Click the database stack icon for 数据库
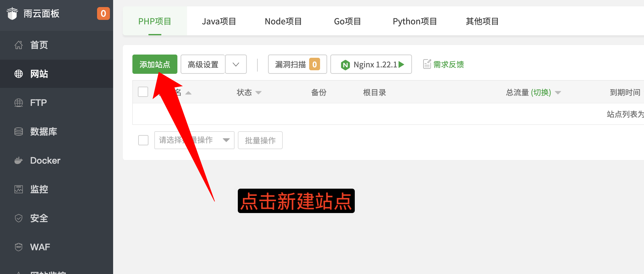 (x=19, y=132)
